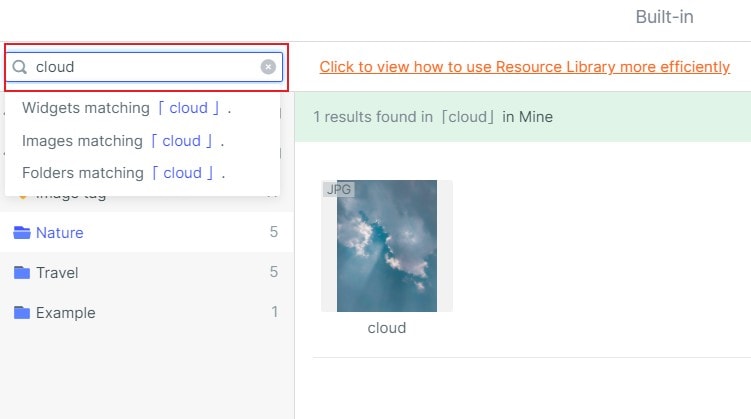751x419 pixels.
Task: Click the Nature folder icon
Action: coord(22,233)
